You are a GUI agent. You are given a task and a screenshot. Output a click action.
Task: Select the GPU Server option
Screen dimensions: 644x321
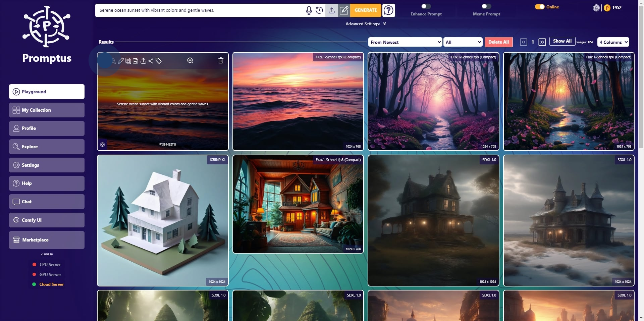[47, 275]
